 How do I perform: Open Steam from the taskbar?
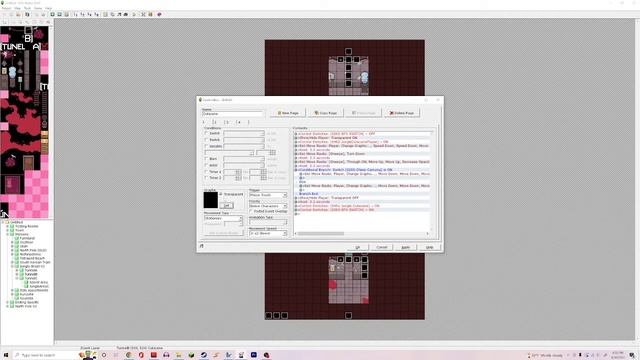pyautogui.click(x=204, y=355)
